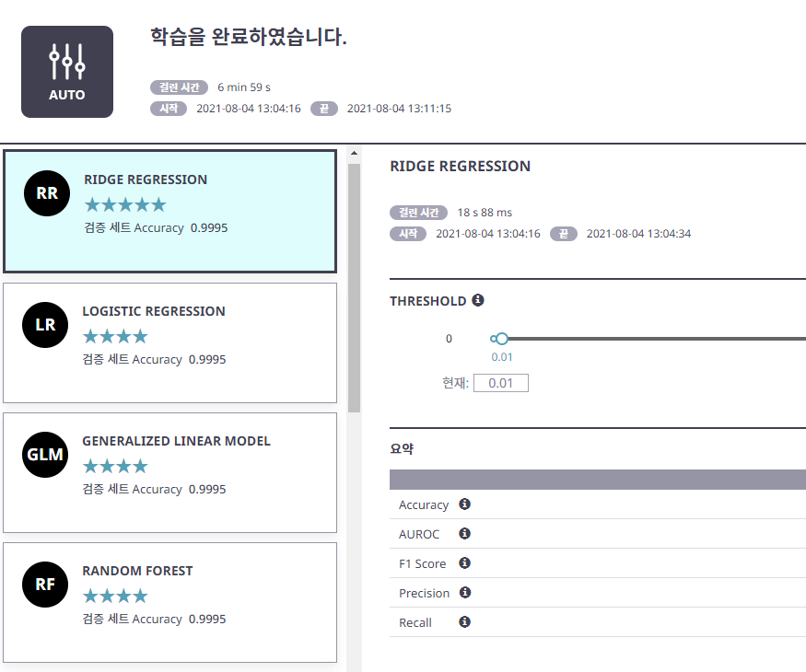Click the GLM circle icon
Image resolution: width=806 pixels, height=672 pixels.
[45, 454]
